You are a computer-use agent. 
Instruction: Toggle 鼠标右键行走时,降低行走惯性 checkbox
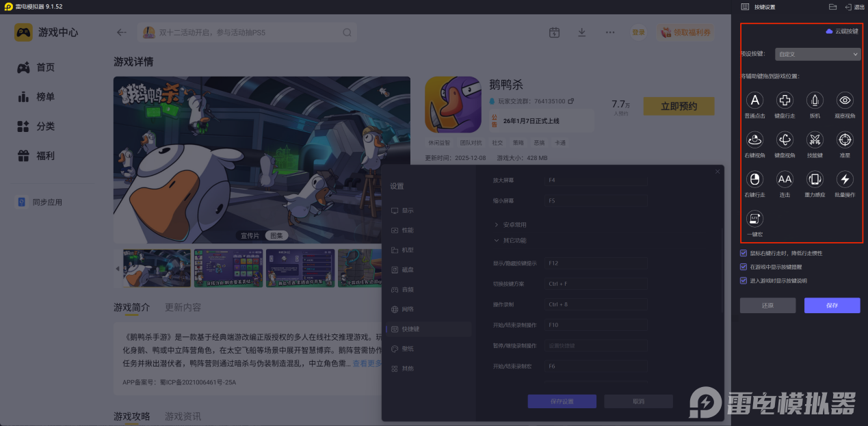[744, 253]
